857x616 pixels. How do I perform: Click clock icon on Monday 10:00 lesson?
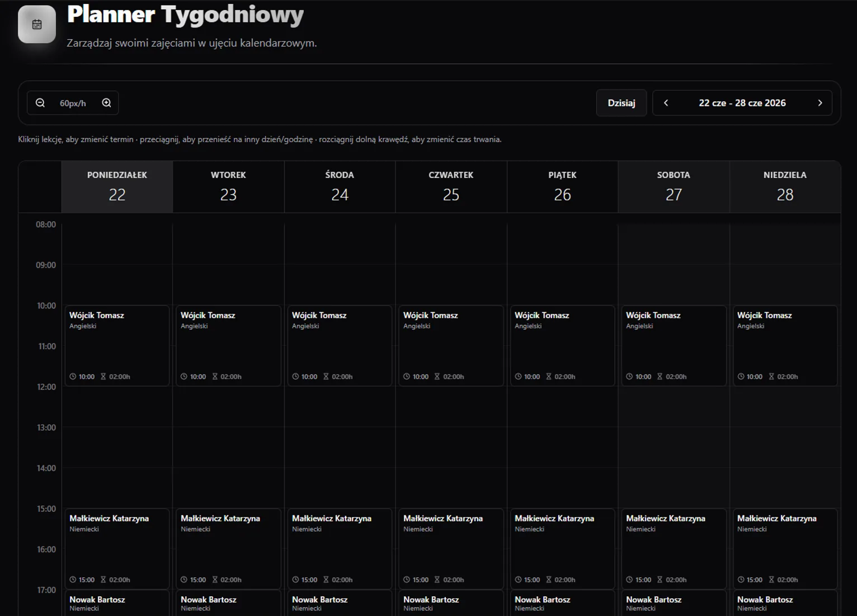click(x=73, y=377)
